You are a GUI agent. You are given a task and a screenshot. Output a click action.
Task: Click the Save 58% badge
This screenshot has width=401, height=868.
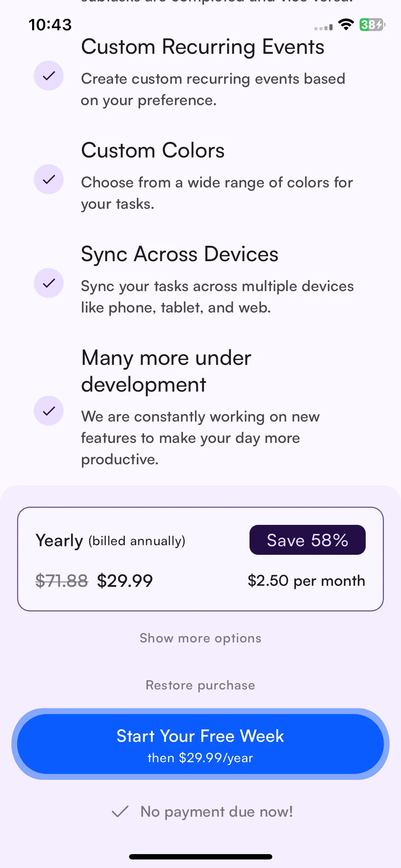307,540
